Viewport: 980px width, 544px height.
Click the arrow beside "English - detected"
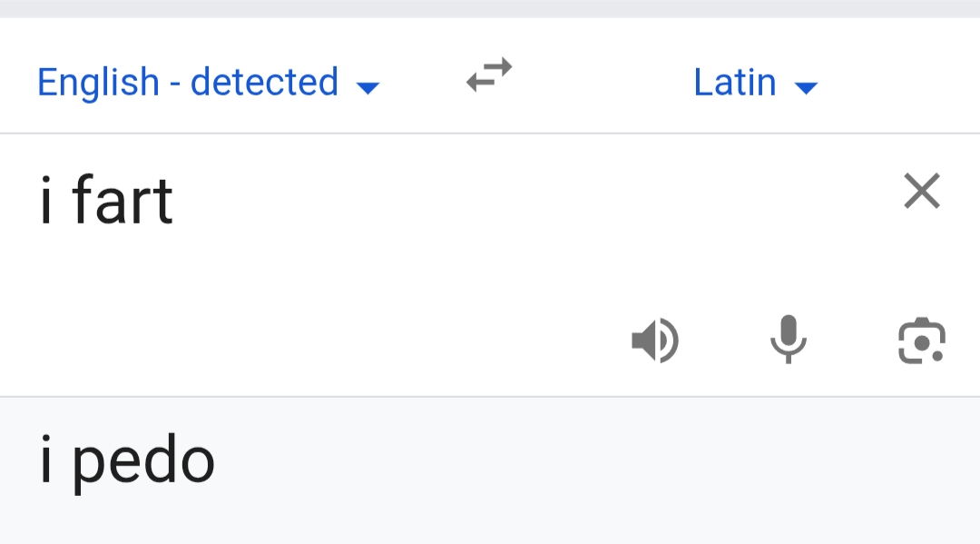pos(367,87)
